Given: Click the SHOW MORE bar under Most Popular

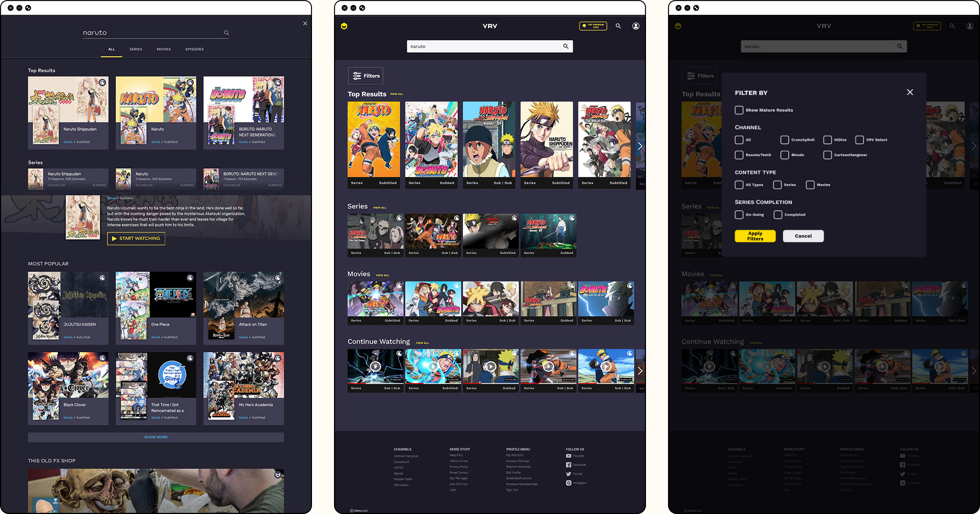Looking at the screenshot, I should (x=156, y=438).
